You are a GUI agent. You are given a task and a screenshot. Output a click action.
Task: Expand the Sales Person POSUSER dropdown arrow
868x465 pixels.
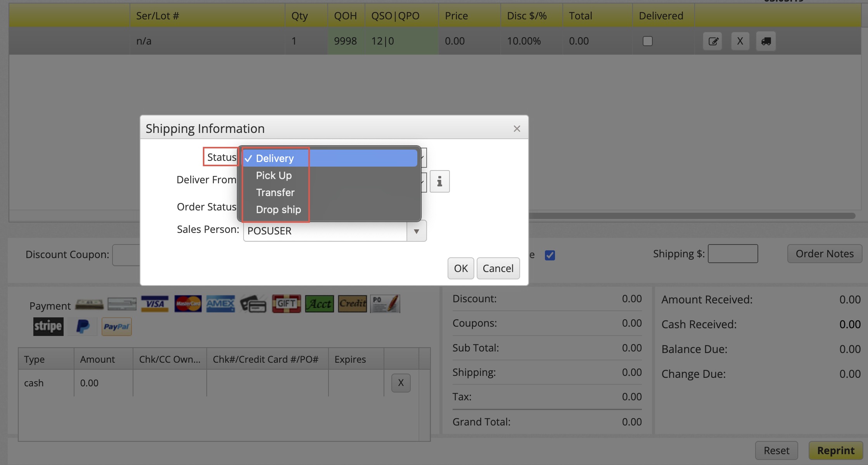[x=416, y=231]
